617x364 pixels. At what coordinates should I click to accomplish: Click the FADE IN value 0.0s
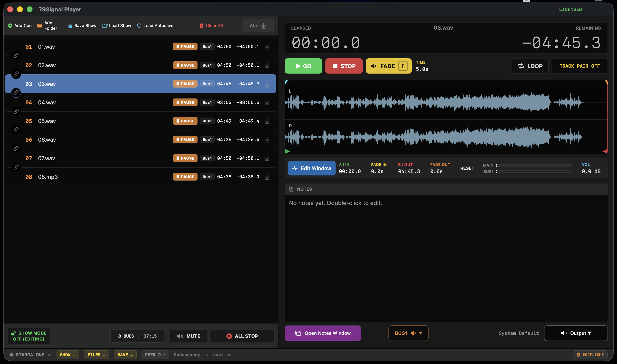(377, 171)
